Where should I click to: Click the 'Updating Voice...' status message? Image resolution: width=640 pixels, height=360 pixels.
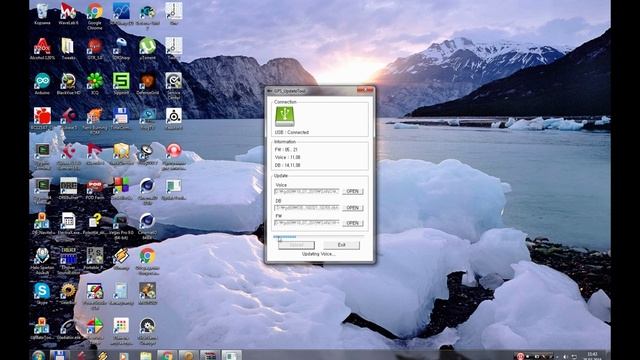318,254
